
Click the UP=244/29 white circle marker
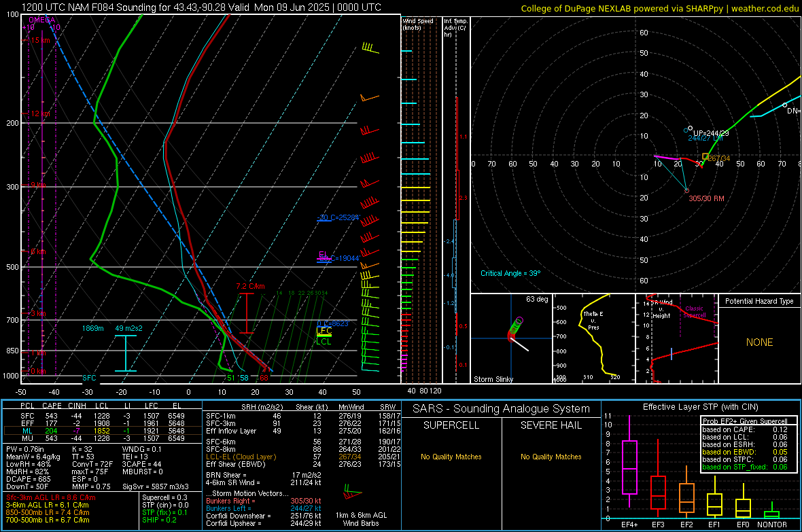click(x=691, y=128)
